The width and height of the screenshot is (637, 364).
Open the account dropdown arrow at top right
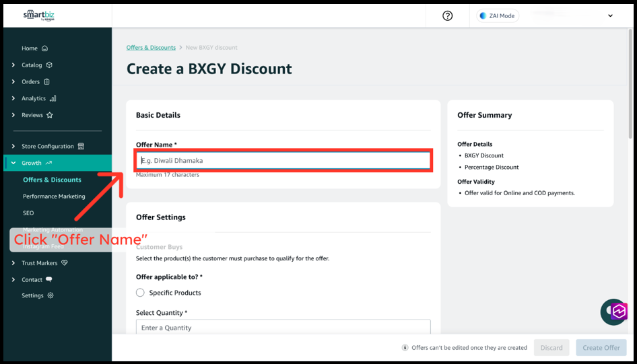(x=610, y=15)
